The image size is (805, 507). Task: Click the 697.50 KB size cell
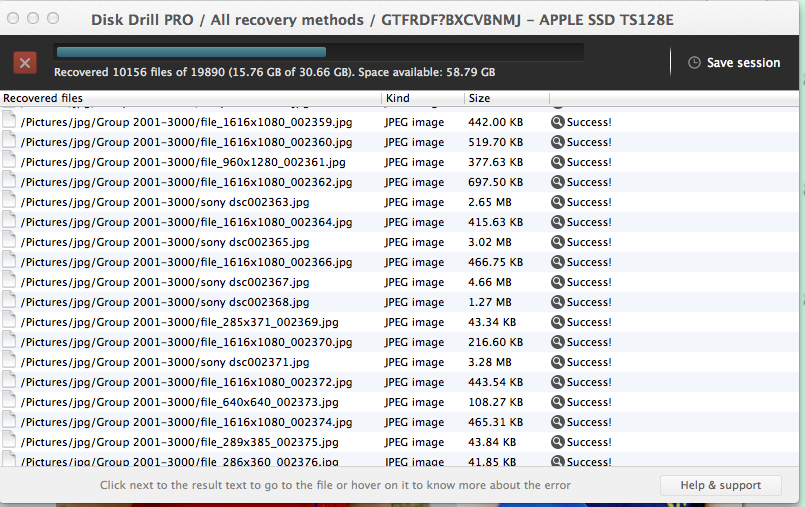(x=495, y=182)
